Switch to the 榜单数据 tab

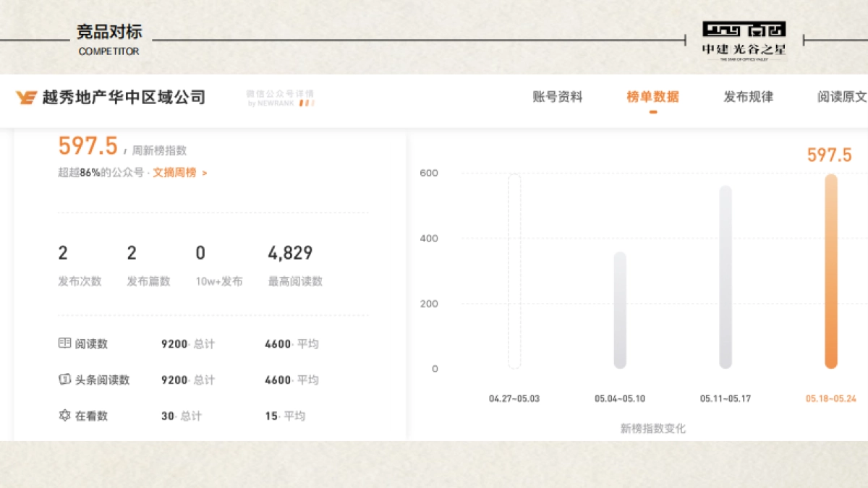(x=652, y=97)
